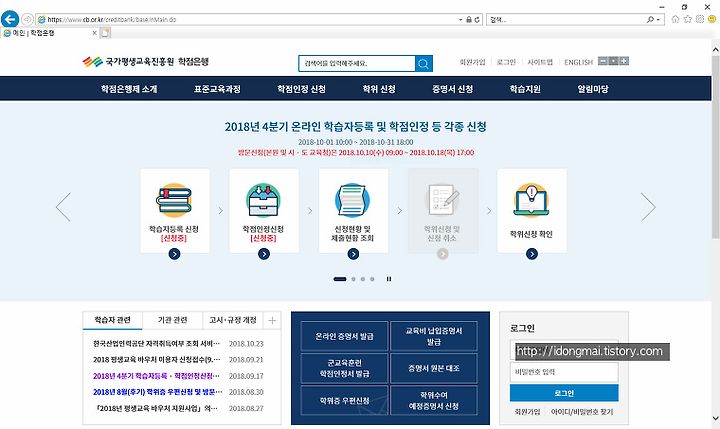Open the browser Tools gear icon
720x429 pixels.
point(700,19)
